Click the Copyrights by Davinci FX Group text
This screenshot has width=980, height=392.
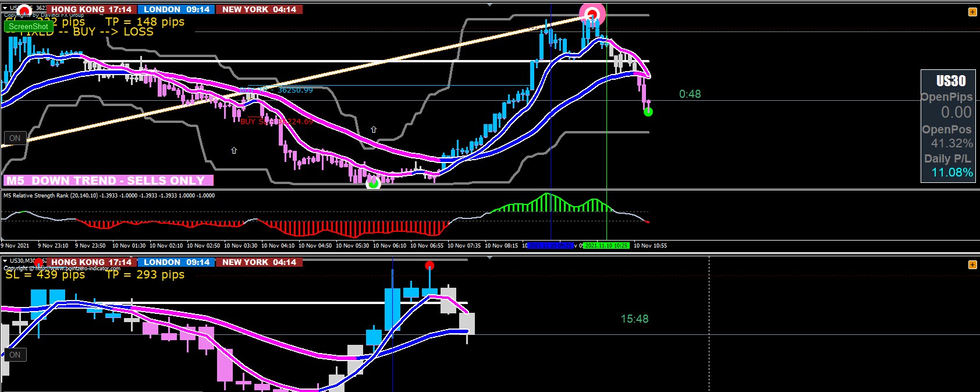click(44, 15)
